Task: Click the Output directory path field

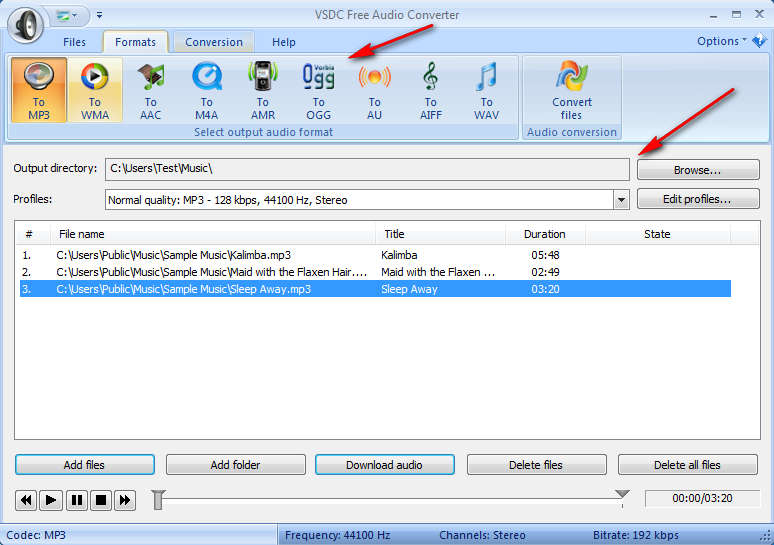Action: coord(367,169)
